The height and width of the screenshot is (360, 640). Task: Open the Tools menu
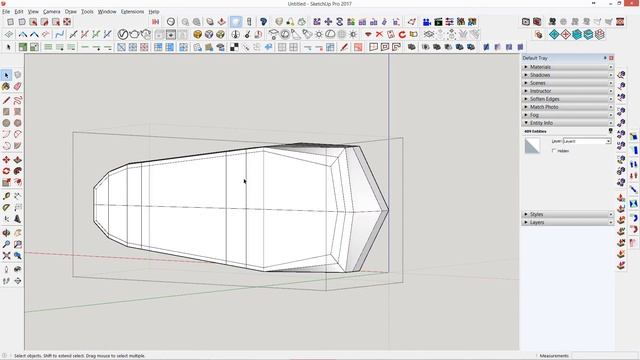tap(87, 12)
